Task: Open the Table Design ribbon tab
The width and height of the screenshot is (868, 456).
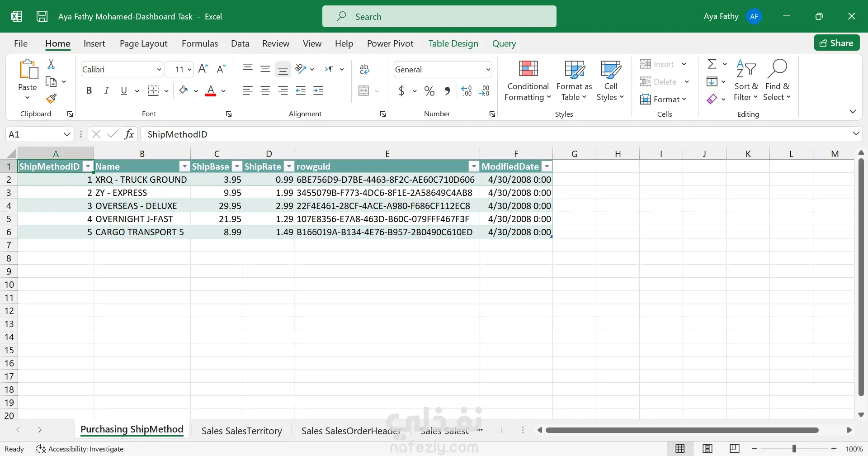Action: coord(453,43)
